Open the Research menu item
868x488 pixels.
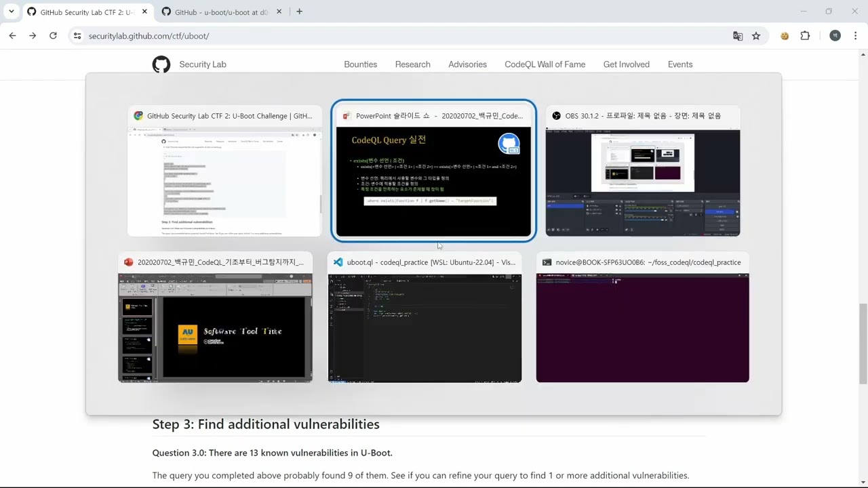point(412,64)
